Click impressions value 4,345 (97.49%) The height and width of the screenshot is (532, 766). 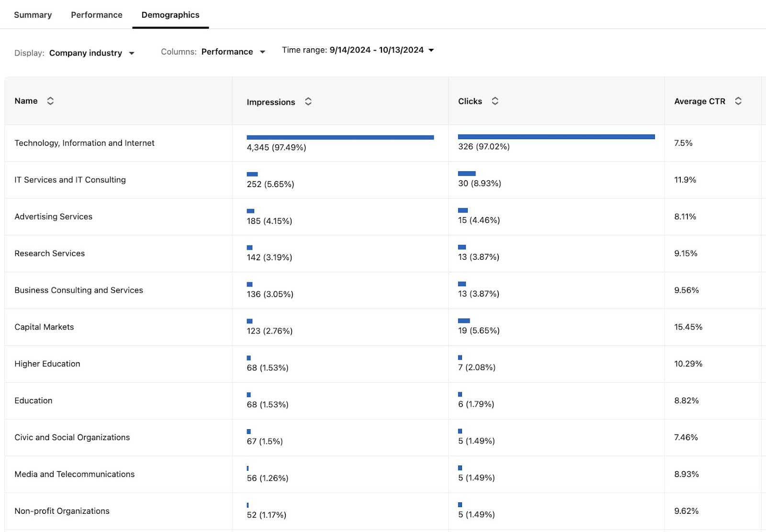(276, 147)
